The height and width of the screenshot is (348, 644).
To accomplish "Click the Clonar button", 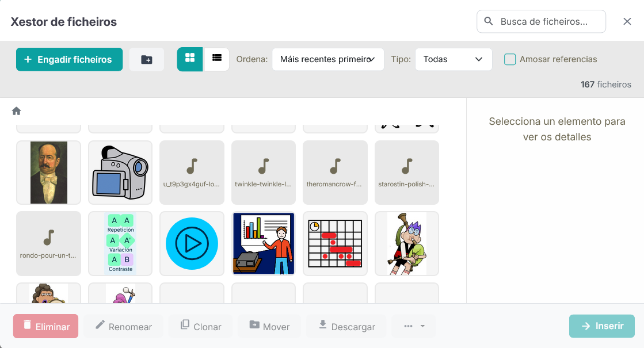I will 201,326.
